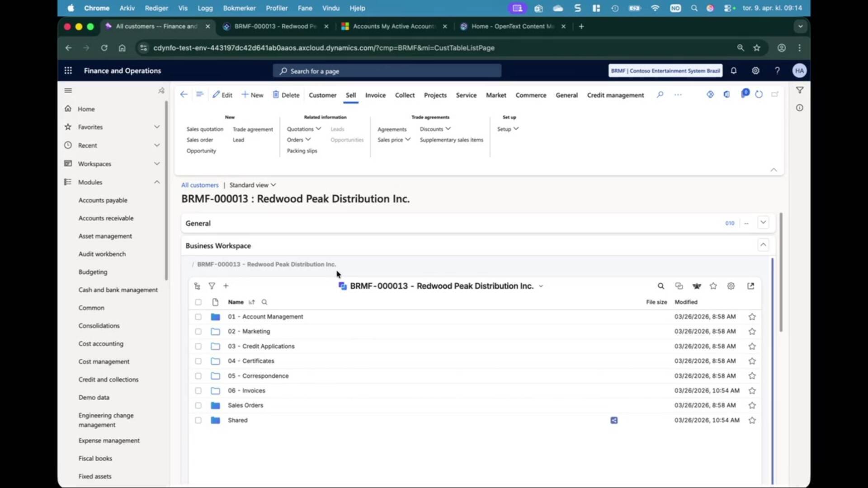
Task: Expand the Standard view dropdown
Action: [252, 185]
